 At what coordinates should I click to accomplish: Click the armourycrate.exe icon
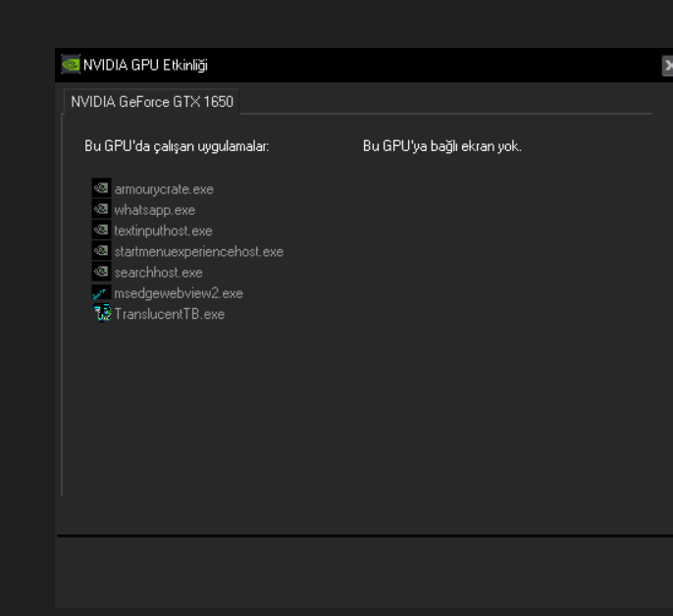tap(101, 188)
